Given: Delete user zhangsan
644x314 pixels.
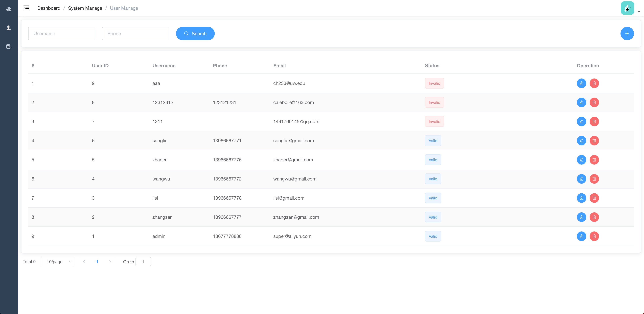Looking at the screenshot, I should [594, 217].
